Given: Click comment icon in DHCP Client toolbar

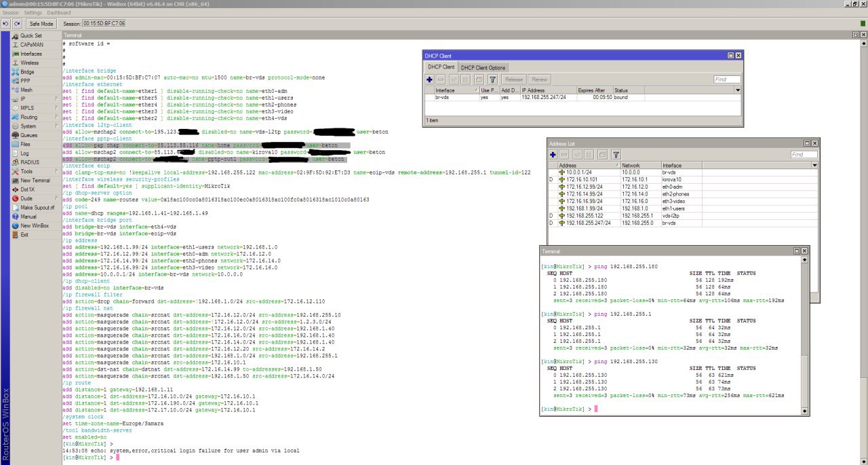Looking at the screenshot, I should tap(479, 79).
